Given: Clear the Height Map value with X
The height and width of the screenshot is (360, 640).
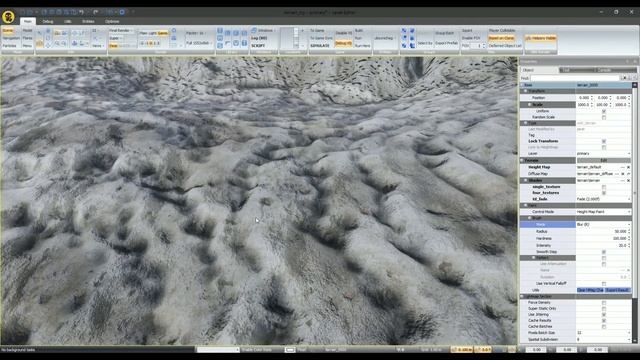Looking at the screenshot, I should click(x=628, y=167).
